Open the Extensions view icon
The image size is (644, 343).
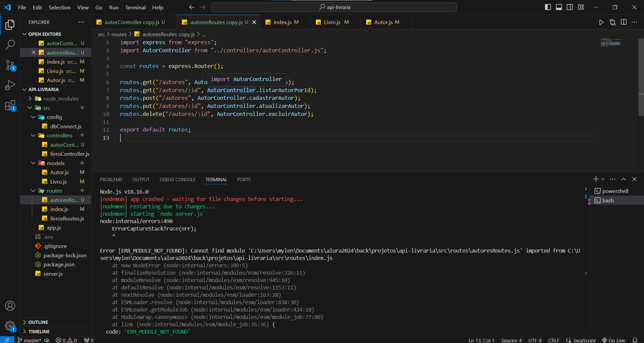coord(10,106)
